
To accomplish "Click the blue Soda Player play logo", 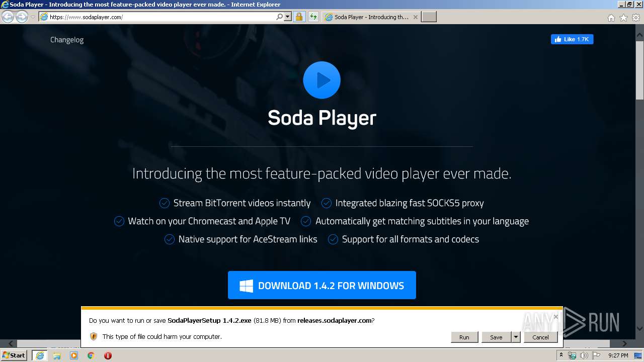I will [x=322, y=80].
